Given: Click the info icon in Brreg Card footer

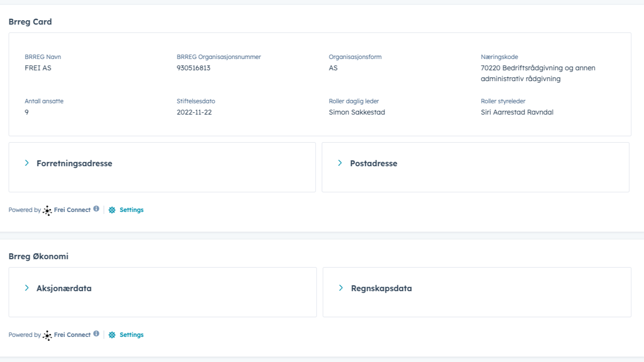Looking at the screenshot, I should (97, 209).
